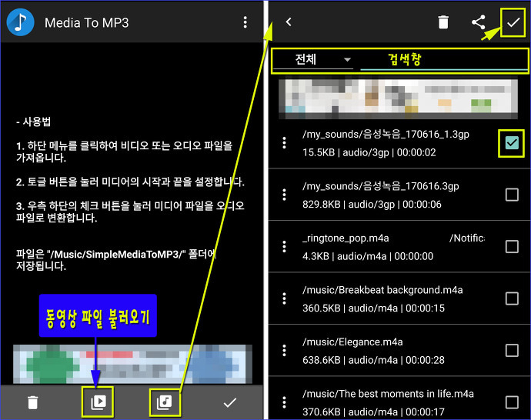Screen dimensions: 531x420
Task: Tick The best moments in life.m4a
Action: [512, 402]
